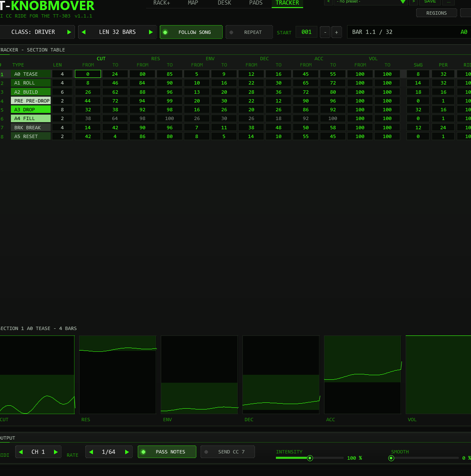Select next MIDI channel arrow
Screen dimensions: 471x476
[x=56, y=452]
